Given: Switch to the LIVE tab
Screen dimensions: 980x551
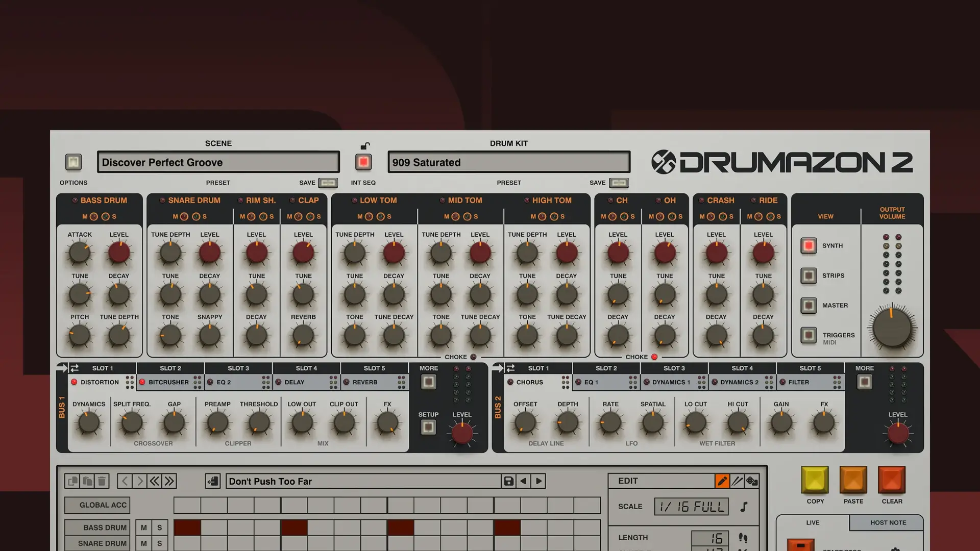Looking at the screenshot, I should (x=813, y=522).
